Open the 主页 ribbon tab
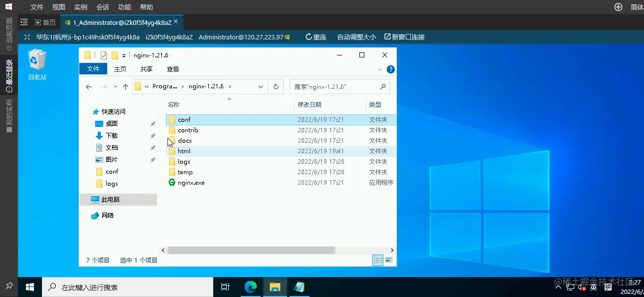Image resolution: width=644 pixels, height=297 pixels. coord(120,69)
